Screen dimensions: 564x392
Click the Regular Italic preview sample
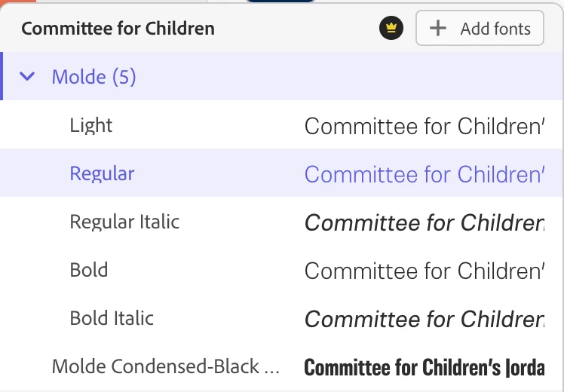coord(424,222)
